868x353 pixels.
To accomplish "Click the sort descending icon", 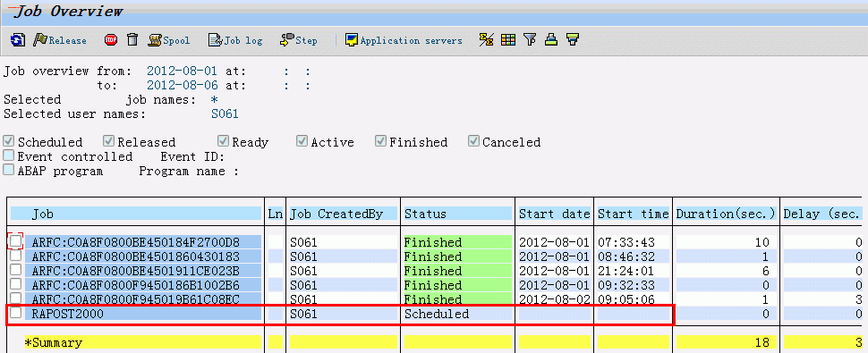I will pyautogui.click(x=573, y=40).
